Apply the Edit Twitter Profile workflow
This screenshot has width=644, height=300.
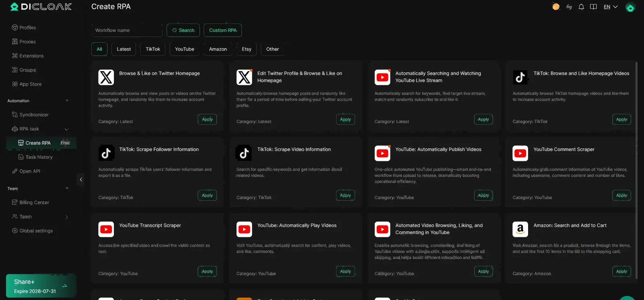pyautogui.click(x=345, y=119)
